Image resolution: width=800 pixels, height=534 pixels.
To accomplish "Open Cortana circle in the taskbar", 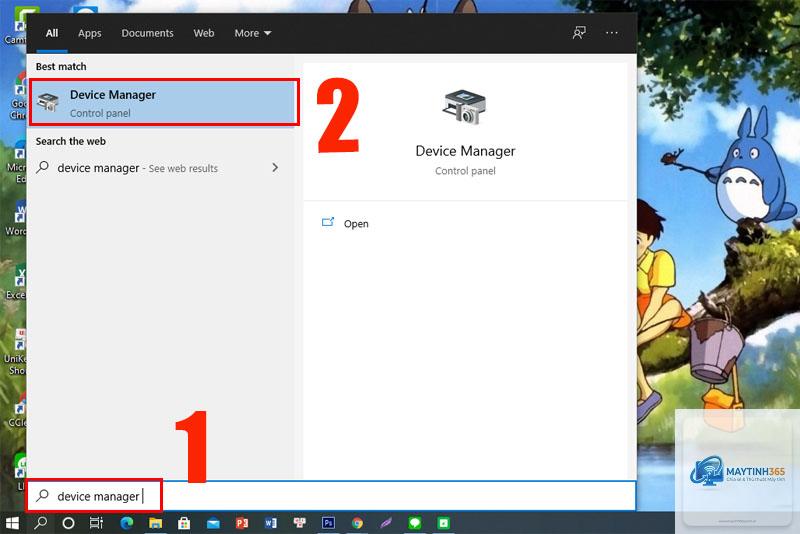I will pos(68,523).
